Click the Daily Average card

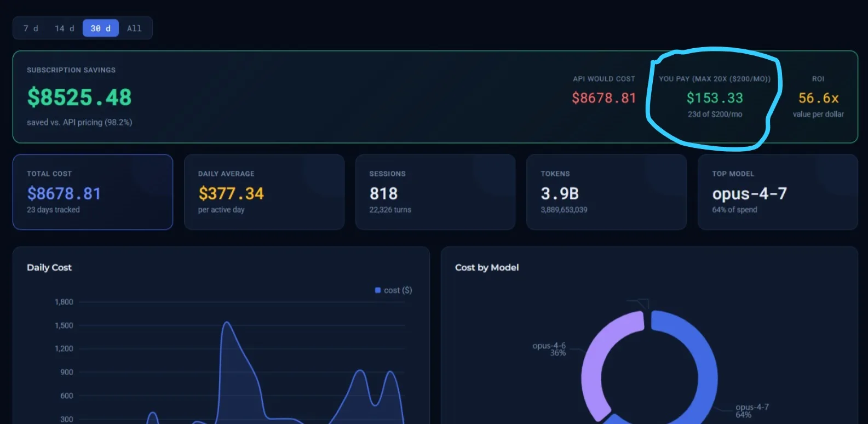coord(264,192)
